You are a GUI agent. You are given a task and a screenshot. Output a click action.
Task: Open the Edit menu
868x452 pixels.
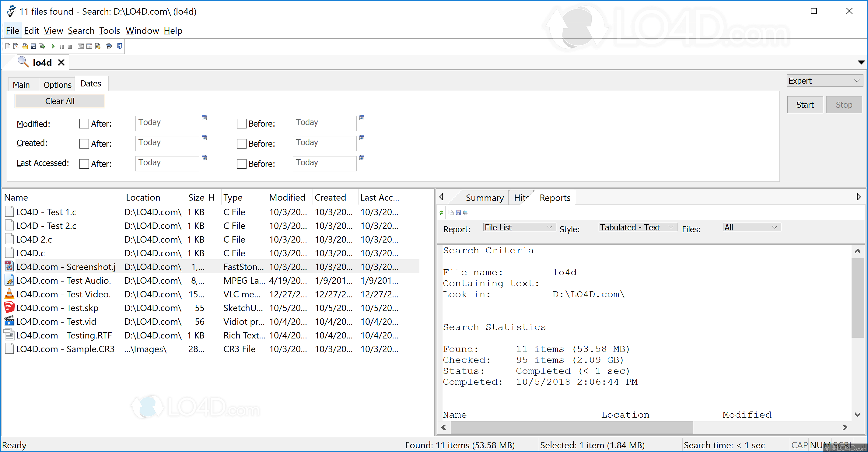[32, 31]
